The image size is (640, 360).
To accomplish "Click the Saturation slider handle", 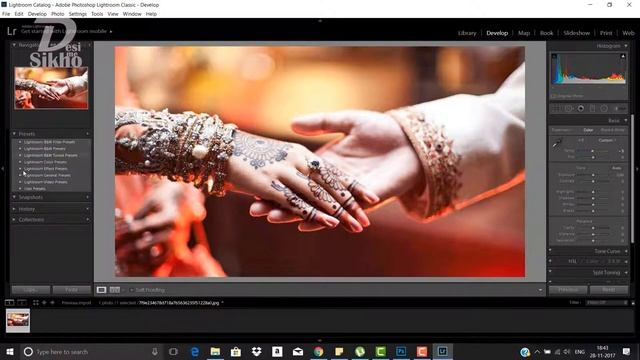I will click(x=593, y=240).
